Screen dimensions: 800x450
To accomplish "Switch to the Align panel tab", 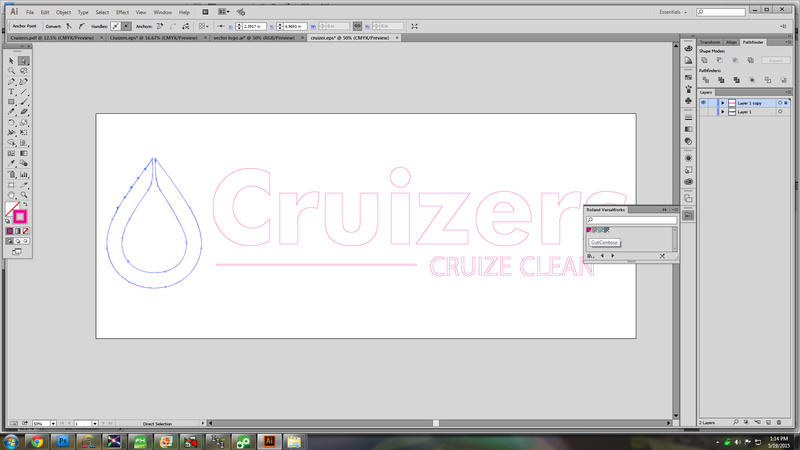I will pos(731,42).
